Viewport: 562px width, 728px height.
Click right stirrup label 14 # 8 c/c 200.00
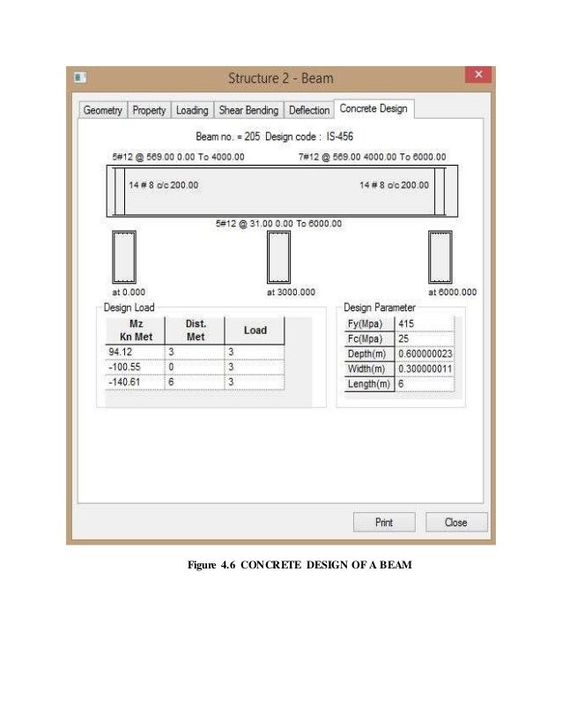click(394, 185)
